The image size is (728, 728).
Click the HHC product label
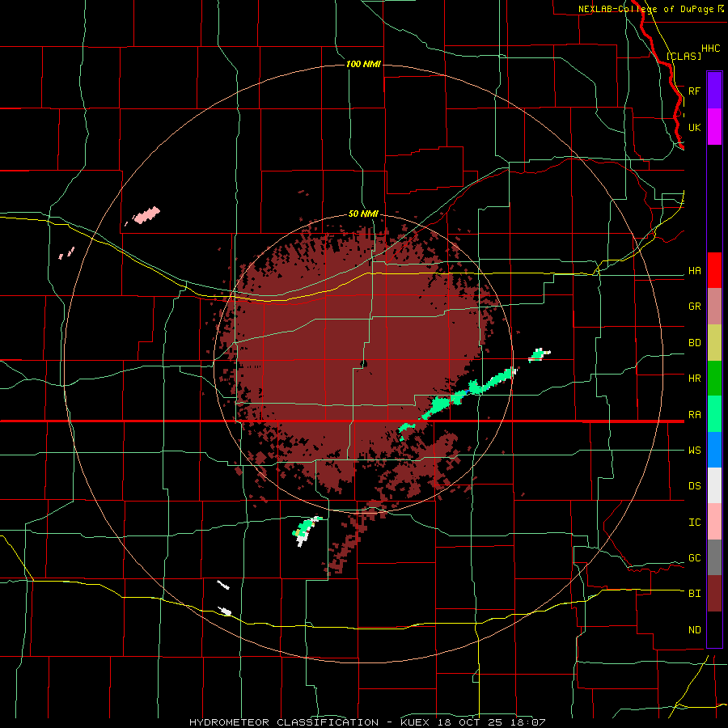(x=710, y=49)
